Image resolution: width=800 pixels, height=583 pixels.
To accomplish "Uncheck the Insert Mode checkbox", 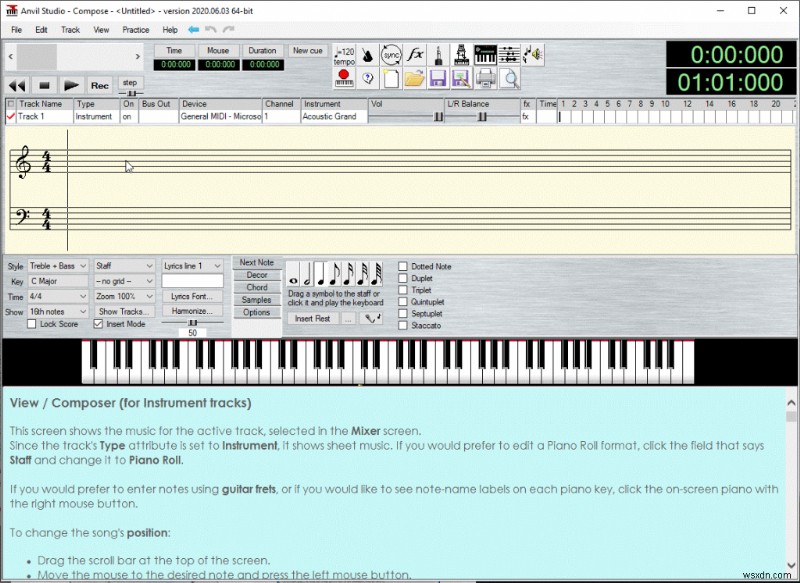I will pos(98,324).
